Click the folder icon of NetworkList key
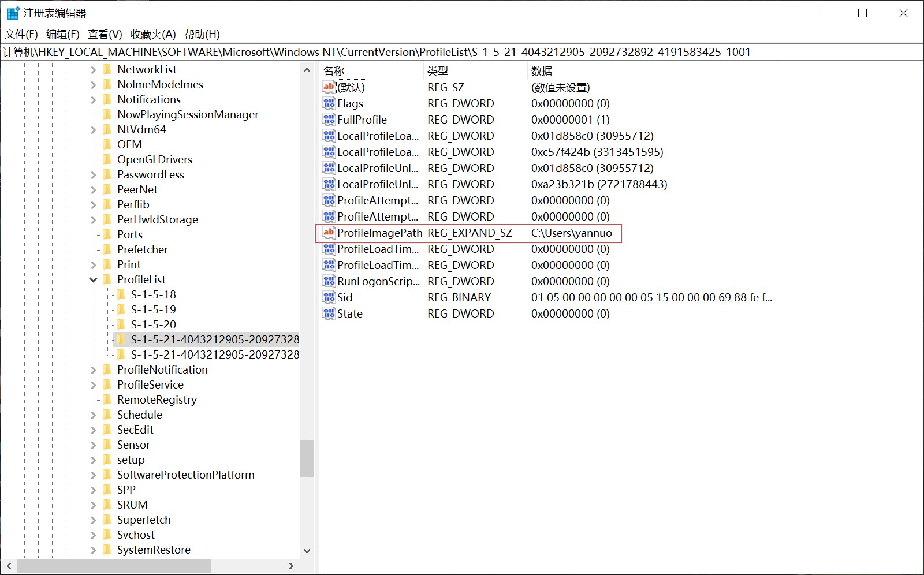 tap(107, 69)
